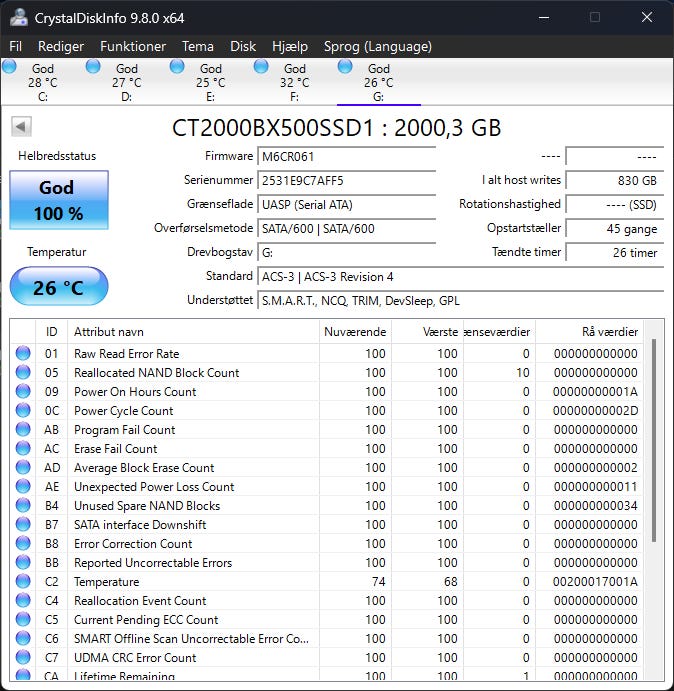
Task: Click status icon of Power Cycle Count
Action: (23, 410)
